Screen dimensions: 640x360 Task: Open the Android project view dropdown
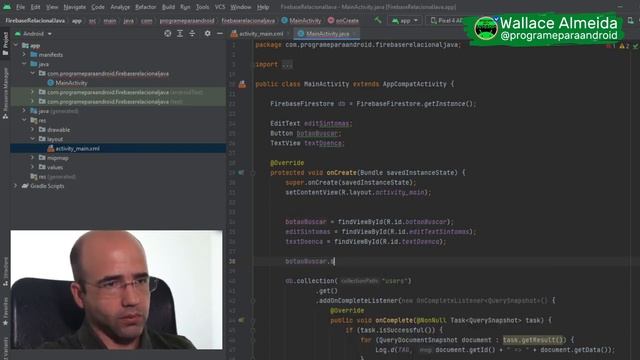point(34,34)
